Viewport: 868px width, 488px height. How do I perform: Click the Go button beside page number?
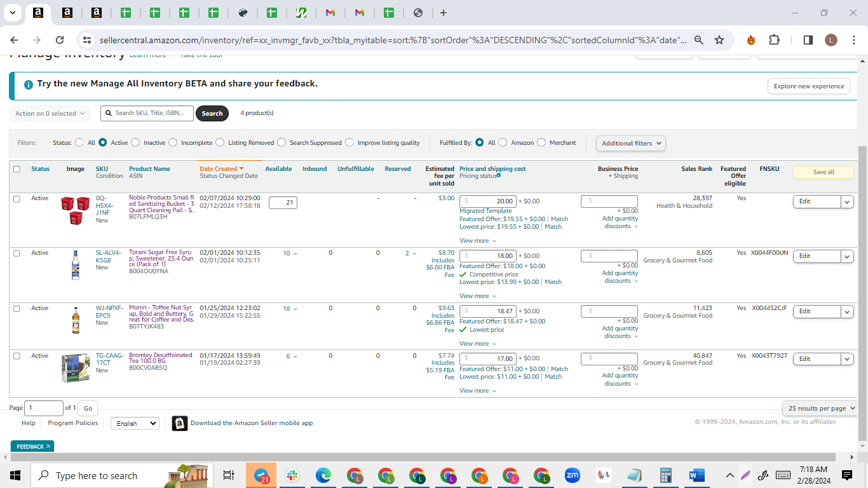pyautogui.click(x=88, y=409)
